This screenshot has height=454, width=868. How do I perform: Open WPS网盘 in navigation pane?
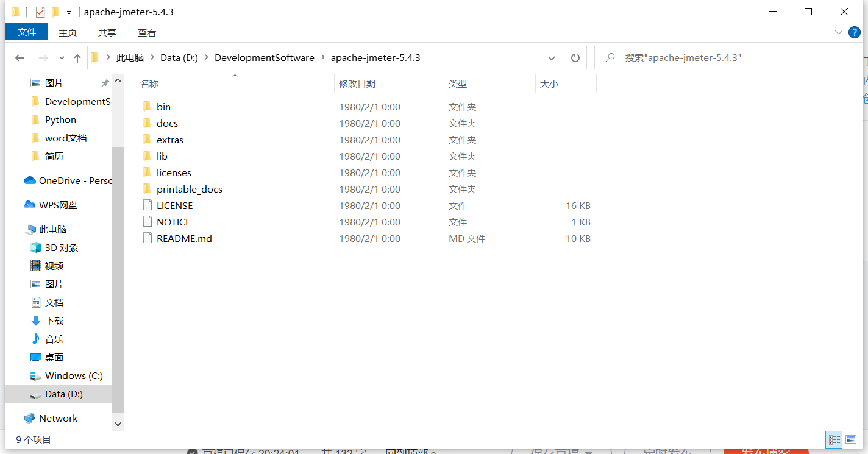(x=51, y=205)
